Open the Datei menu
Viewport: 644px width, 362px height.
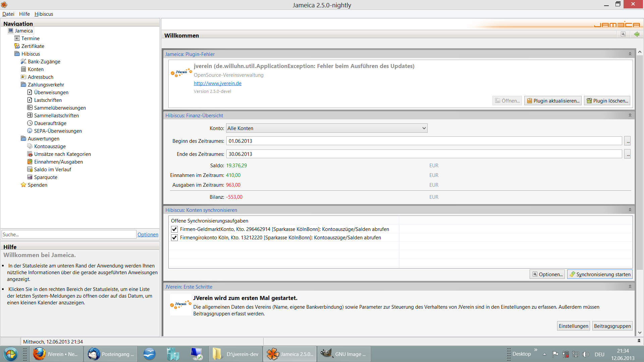pos(8,14)
